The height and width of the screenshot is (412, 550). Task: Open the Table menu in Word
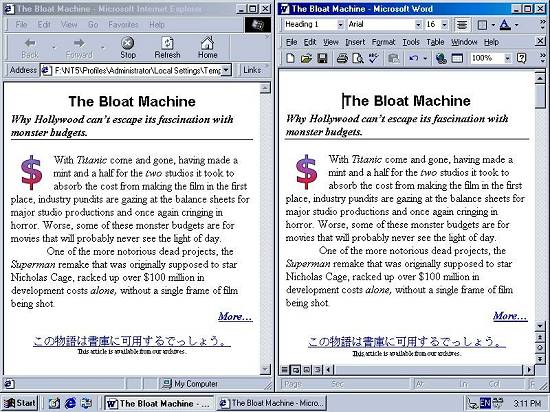[x=435, y=42]
